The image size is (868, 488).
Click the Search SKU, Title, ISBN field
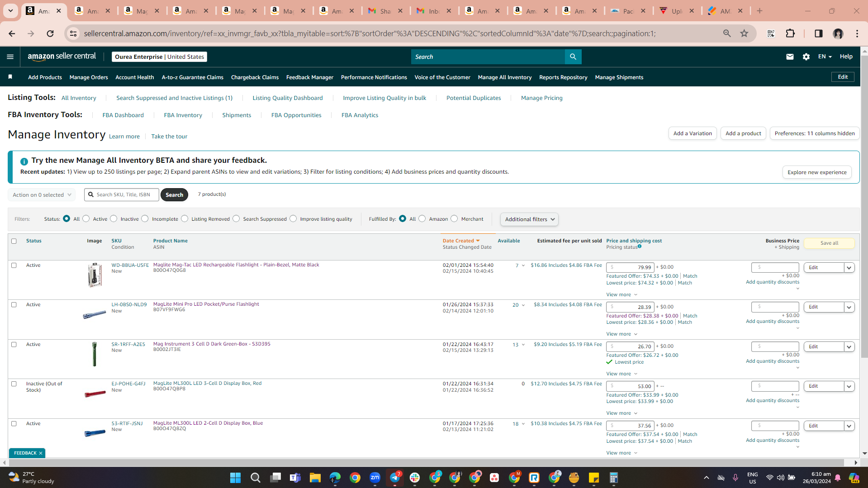[x=122, y=195]
